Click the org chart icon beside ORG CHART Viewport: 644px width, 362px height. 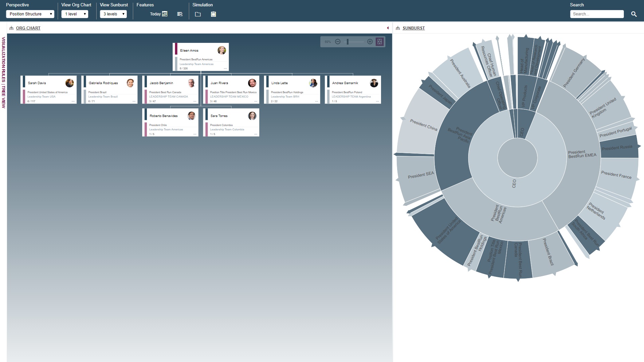point(12,28)
